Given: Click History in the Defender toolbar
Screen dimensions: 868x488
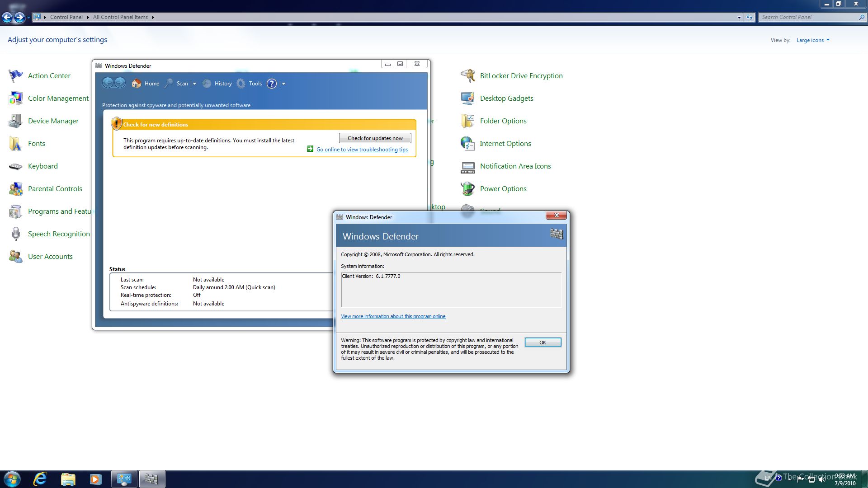Looking at the screenshot, I should pos(223,84).
